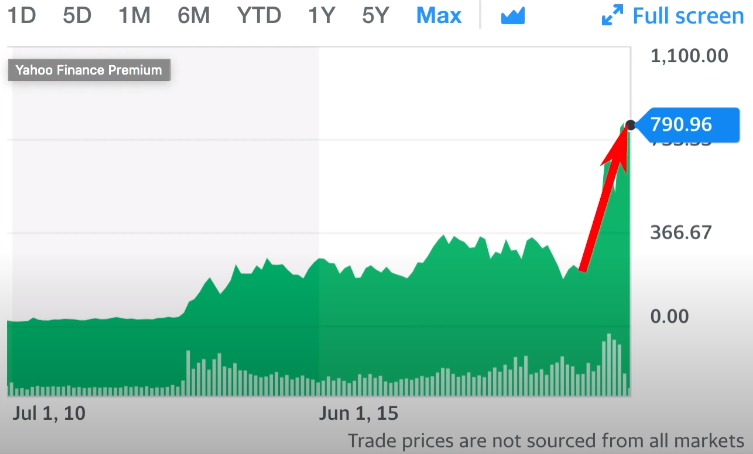The image size is (753, 454).
Task: View the 5Y price history
Action: pos(375,15)
